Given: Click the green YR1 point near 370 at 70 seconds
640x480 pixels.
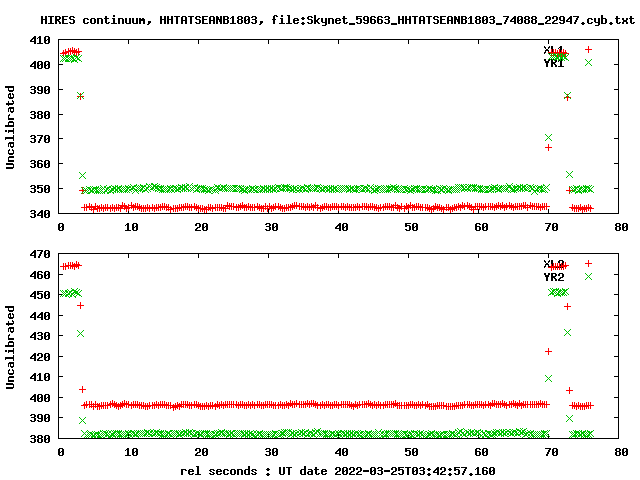Looking at the screenshot, I should click(549, 138).
